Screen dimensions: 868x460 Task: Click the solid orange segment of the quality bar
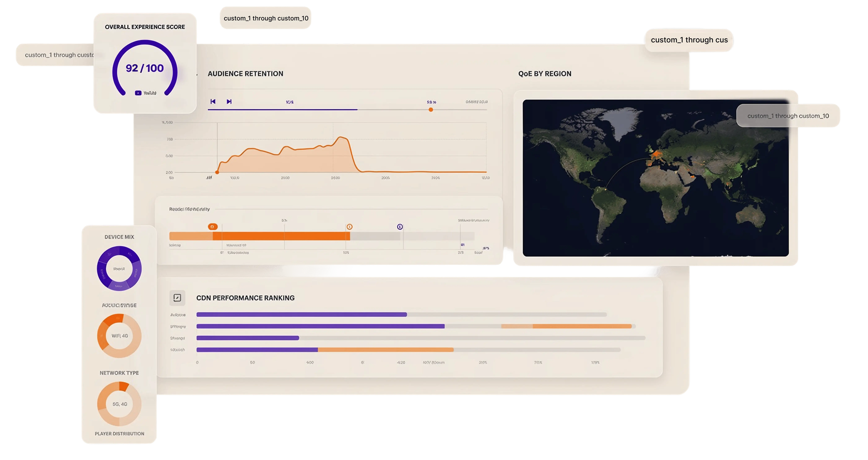tap(281, 236)
